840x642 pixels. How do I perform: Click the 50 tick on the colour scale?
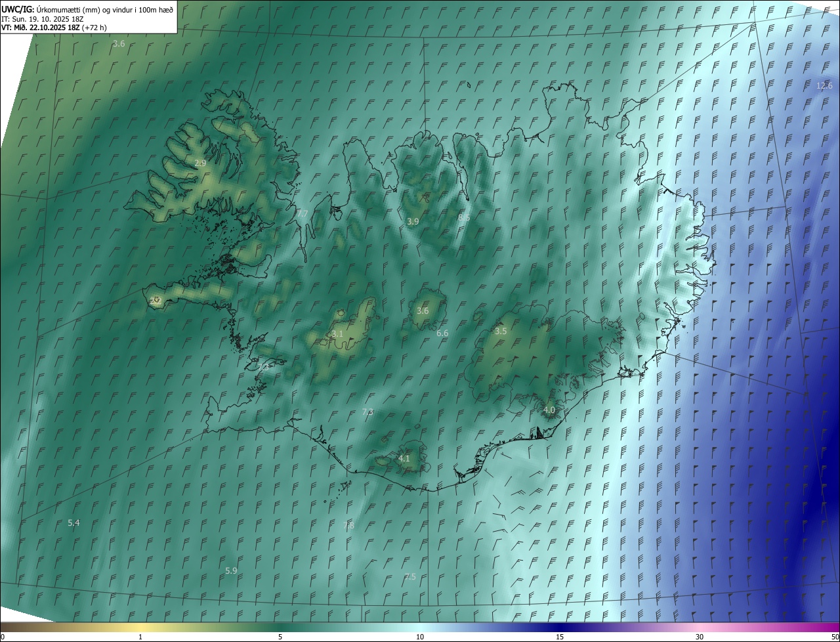tap(835, 637)
